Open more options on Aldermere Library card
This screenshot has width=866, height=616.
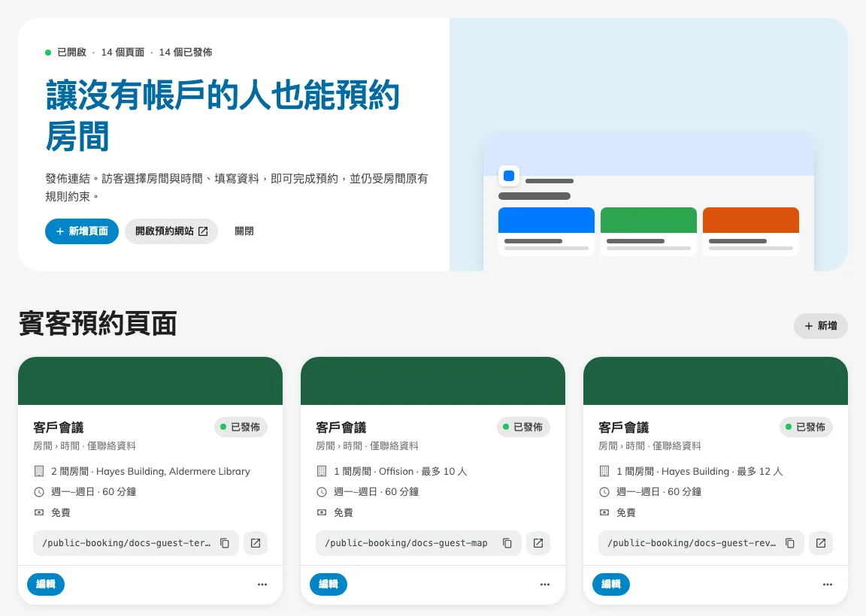pos(262,584)
